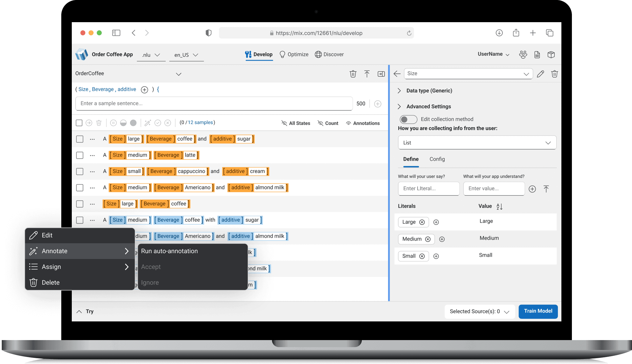Image resolution: width=632 pixels, height=364 pixels.
Task: Open the en_US language dropdown
Action: (x=186, y=55)
